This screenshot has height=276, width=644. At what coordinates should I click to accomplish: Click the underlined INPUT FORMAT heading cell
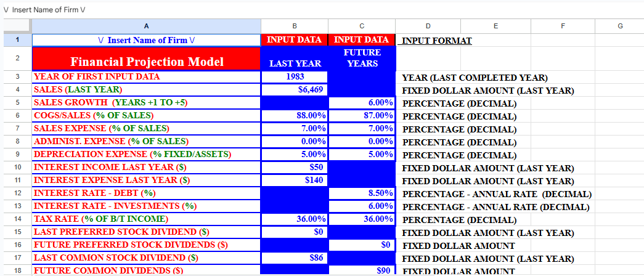point(437,41)
